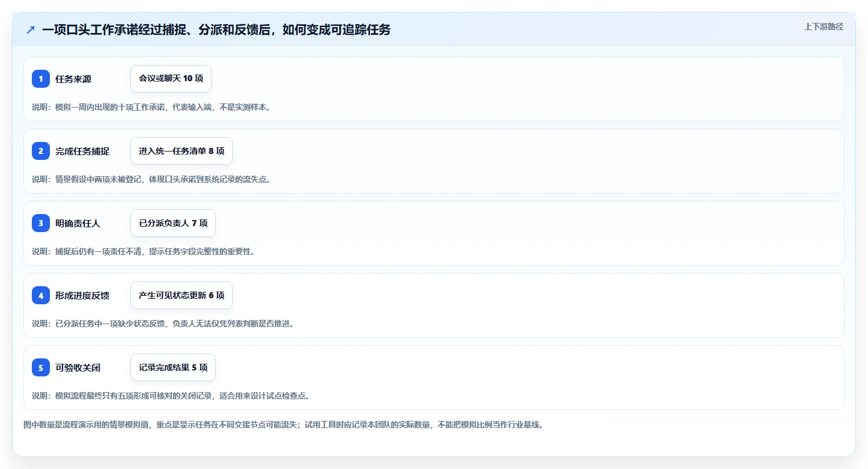Click the 上下游路径 label

pyautogui.click(x=824, y=26)
